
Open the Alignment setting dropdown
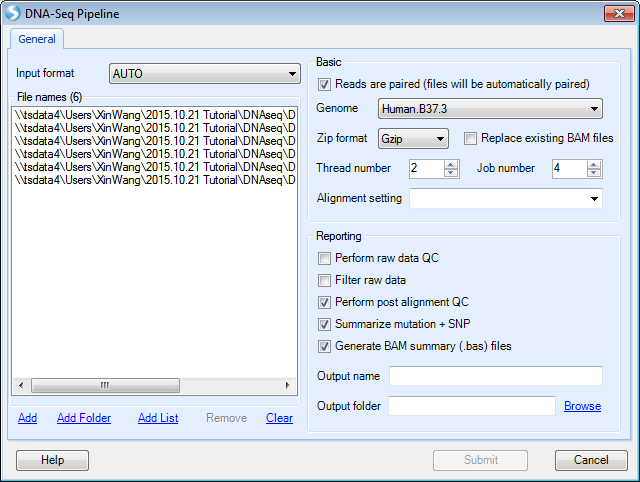pyautogui.click(x=505, y=198)
